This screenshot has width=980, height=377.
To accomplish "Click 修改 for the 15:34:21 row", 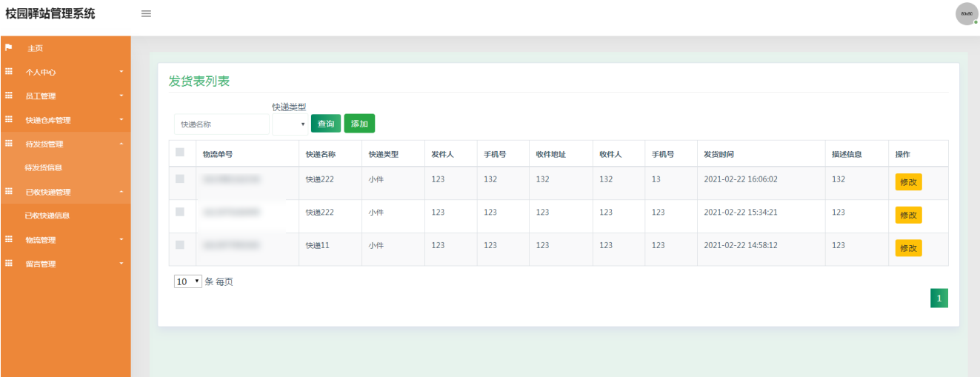I will [x=908, y=215].
